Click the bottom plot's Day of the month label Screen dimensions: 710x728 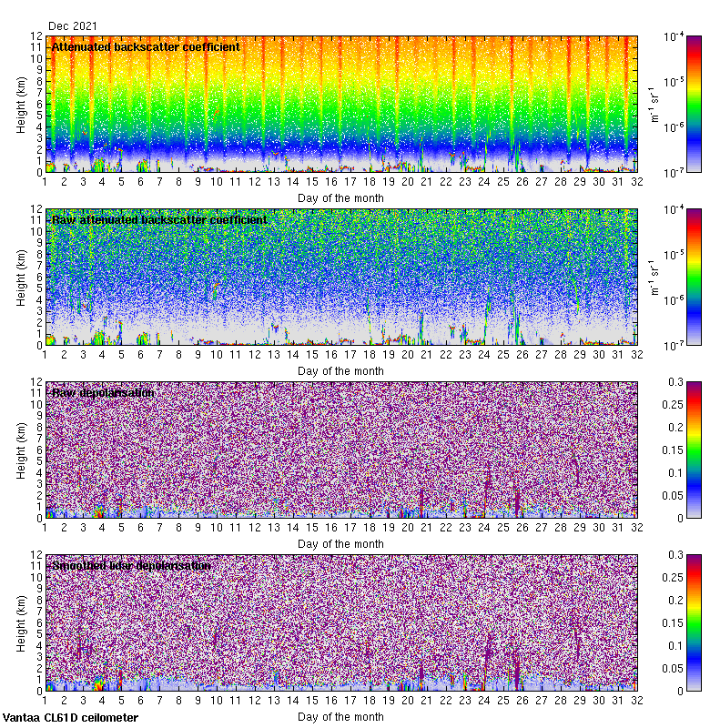click(340, 716)
